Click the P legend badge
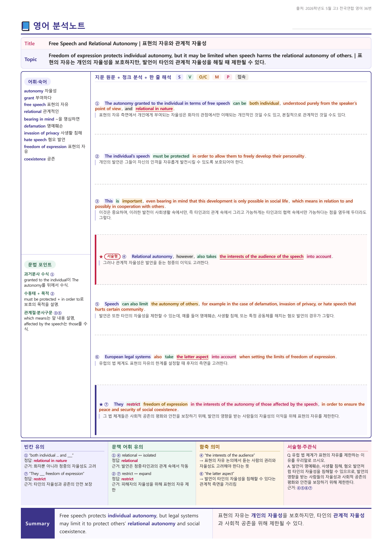The height and width of the screenshot is (555, 392). click(x=228, y=77)
